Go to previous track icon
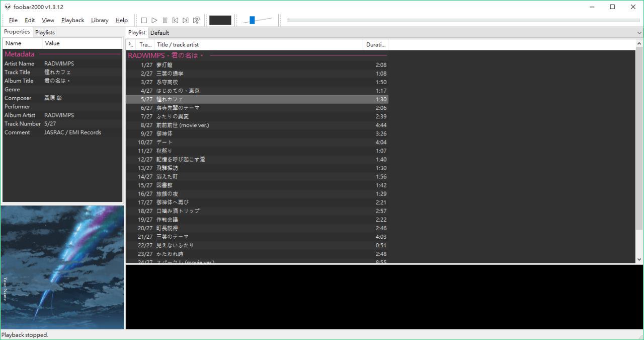 coord(175,20)
